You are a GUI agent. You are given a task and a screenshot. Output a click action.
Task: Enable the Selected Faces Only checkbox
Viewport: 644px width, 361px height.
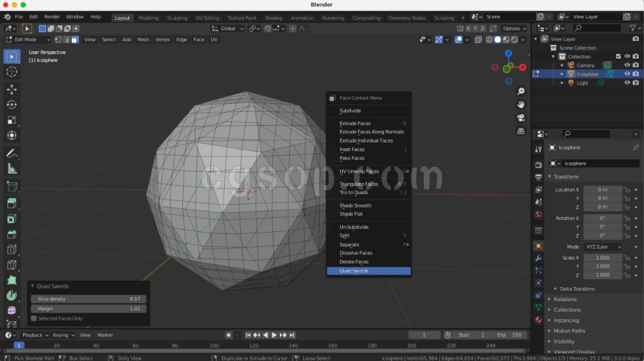34,319
